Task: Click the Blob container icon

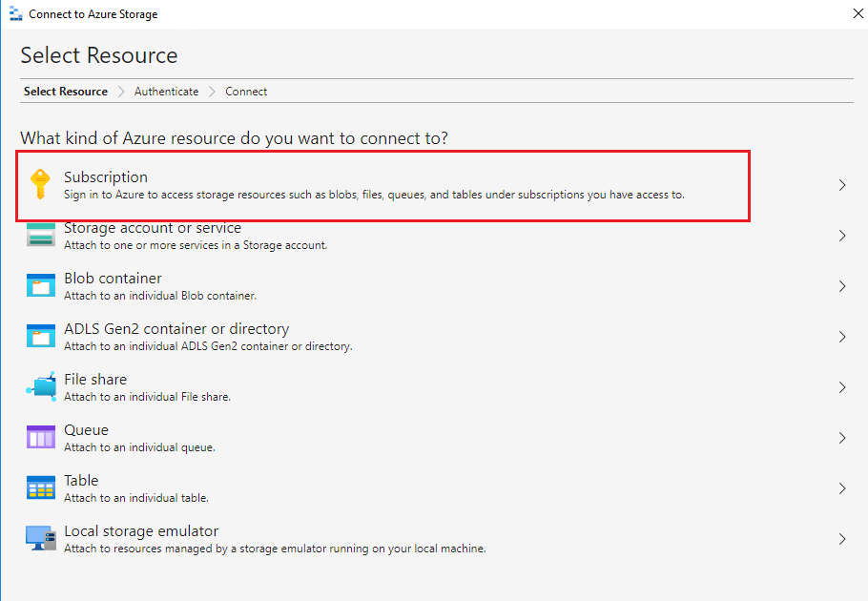Action: coord(41,286)
